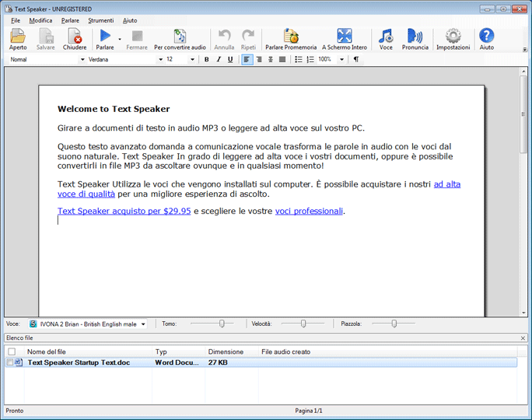Open the font size 12 dropdown
Screen dimensions: 532x420
(x=193, y=59)
